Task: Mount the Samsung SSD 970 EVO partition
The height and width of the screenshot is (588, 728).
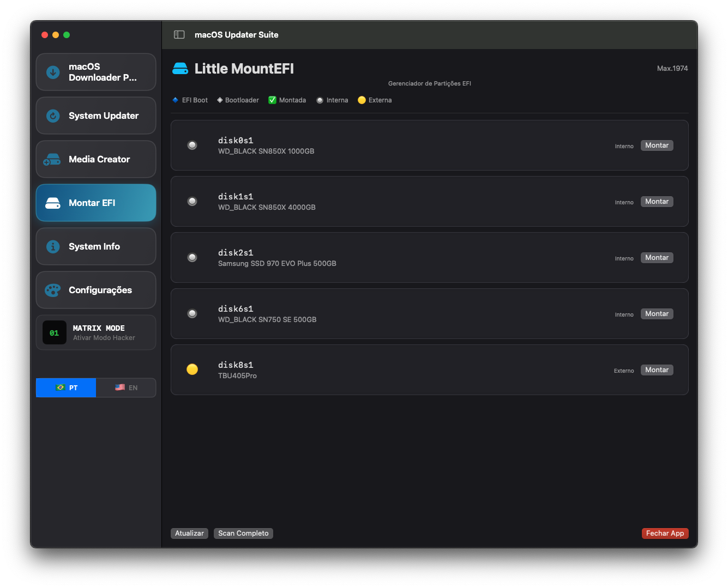Action: [657, 258]
